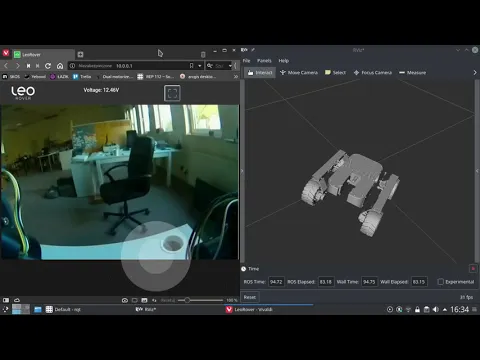Click the ROS Elapsed value field
The height and width of the screenshot is (360, 480).
(x=326, y=282)
